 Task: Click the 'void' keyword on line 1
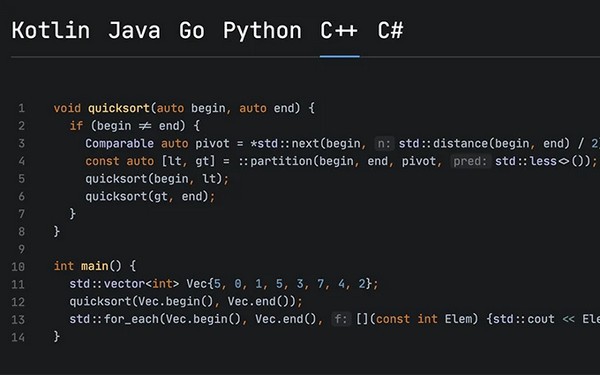(x=67, y=108)
